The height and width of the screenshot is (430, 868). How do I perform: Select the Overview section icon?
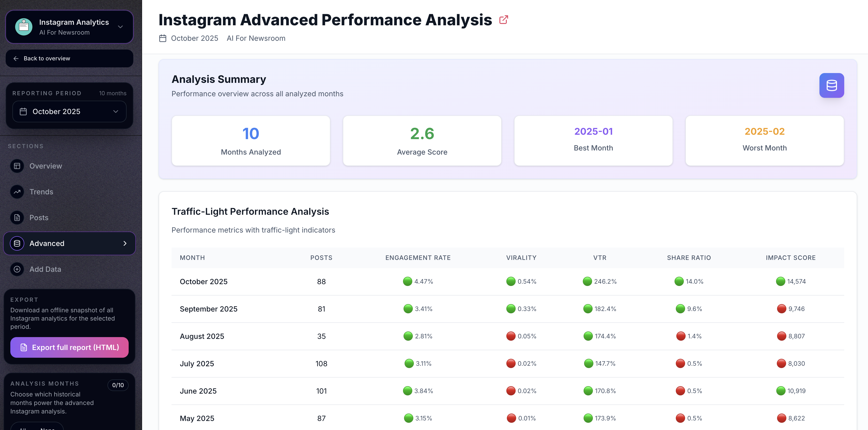(17, 166)
